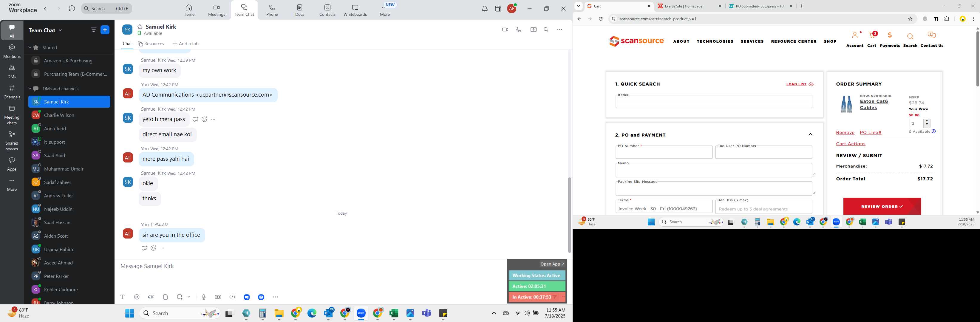Select Mentions in Zoom sidebar

tap(12, 51)
